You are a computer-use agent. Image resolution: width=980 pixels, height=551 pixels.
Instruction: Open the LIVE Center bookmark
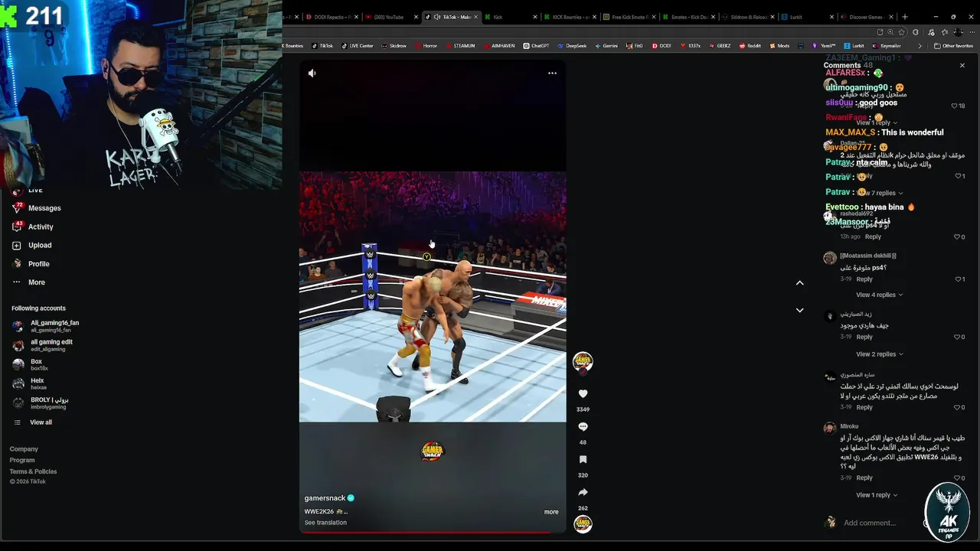pyautogui.click(x=358, y=46)
